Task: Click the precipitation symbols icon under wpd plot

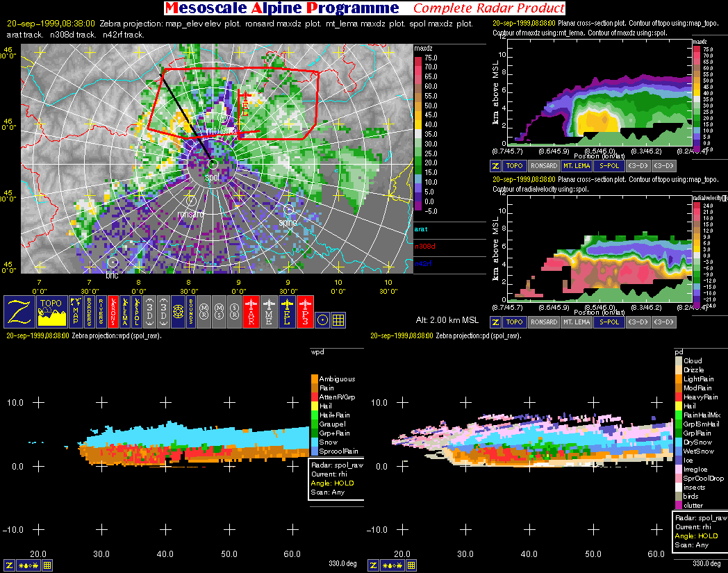Action: (x=28, y=565)
